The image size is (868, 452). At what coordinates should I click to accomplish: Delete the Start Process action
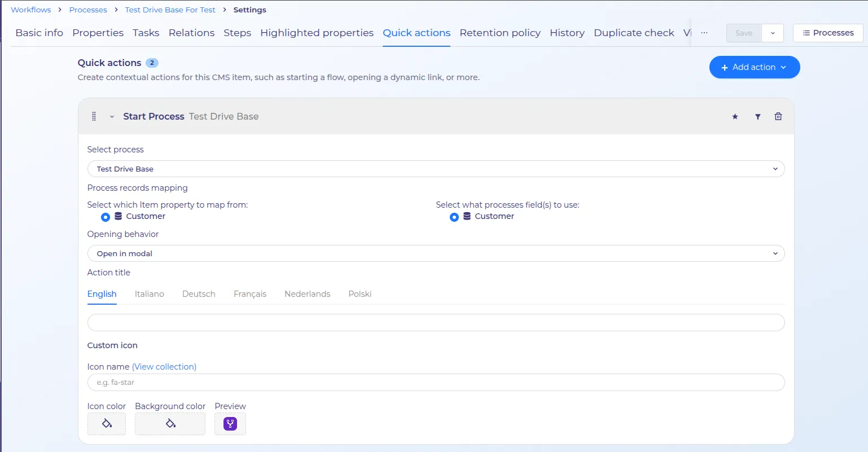(x=778, y=116)
